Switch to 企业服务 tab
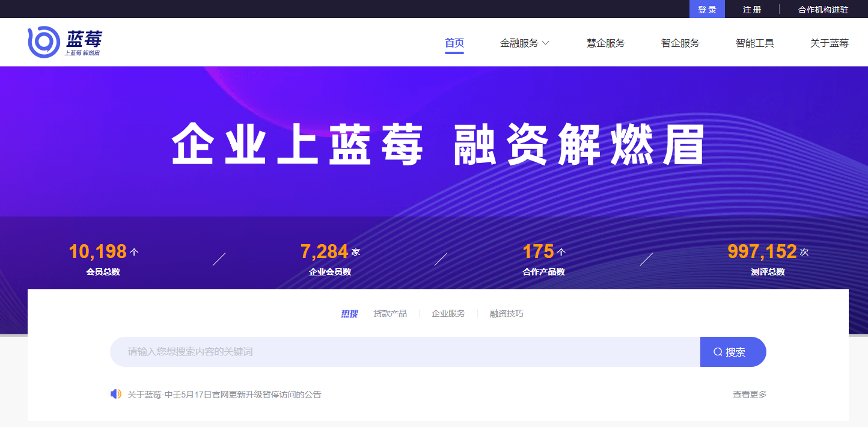The height and width of the screenshot is (427, 868). (x=448, y=313)
